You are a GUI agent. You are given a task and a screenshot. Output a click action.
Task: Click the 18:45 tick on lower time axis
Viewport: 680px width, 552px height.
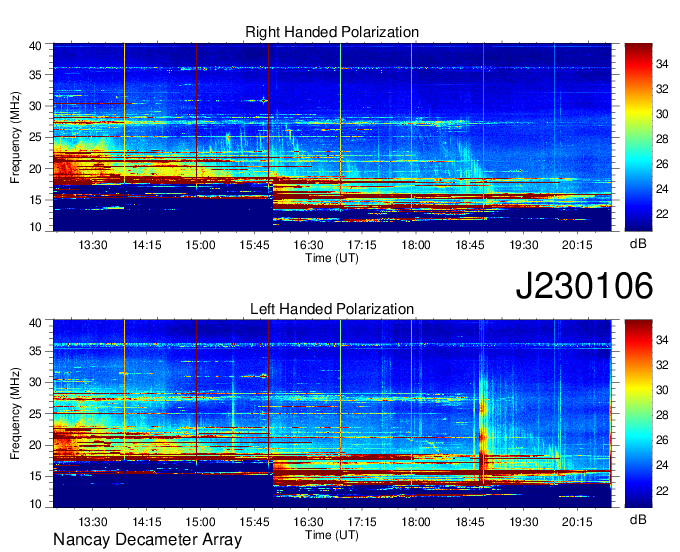(x=470, y=522)
